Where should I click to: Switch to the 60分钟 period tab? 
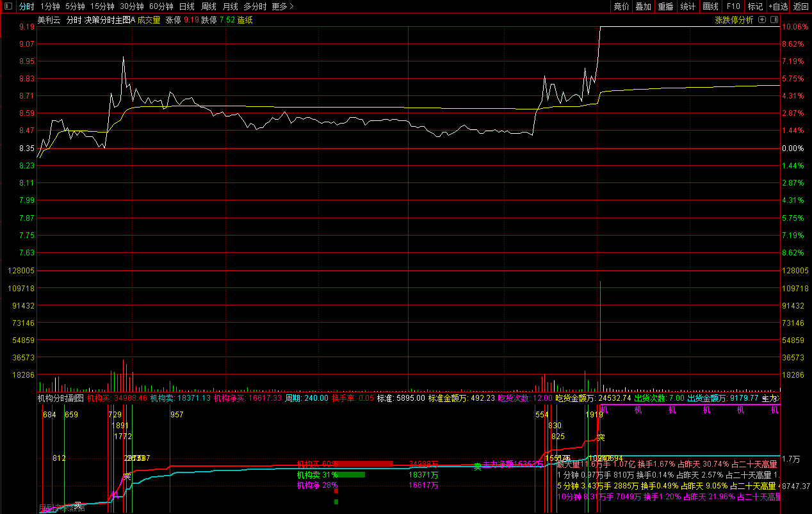coord(161,6)
